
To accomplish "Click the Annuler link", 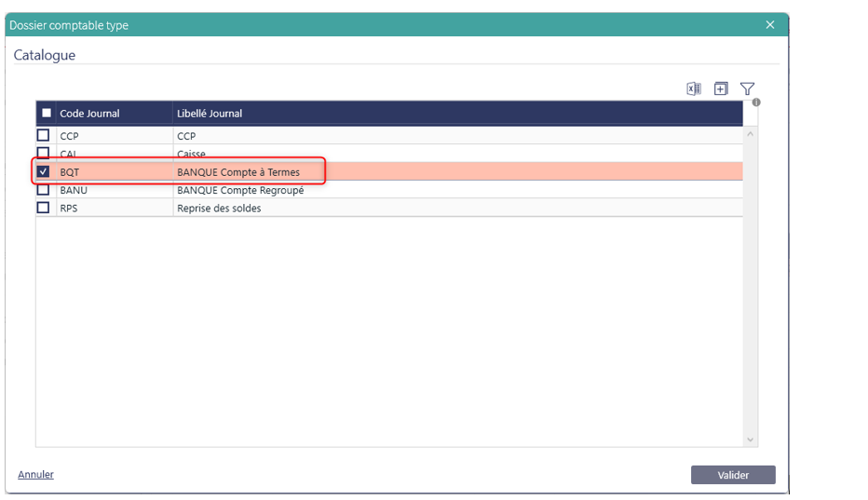I will 35,475.
